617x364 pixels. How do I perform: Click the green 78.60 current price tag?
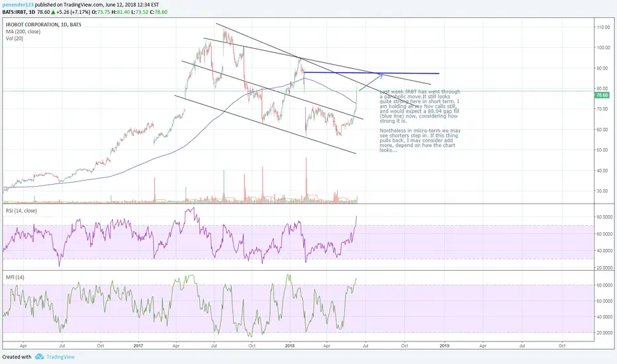(602, 95)
